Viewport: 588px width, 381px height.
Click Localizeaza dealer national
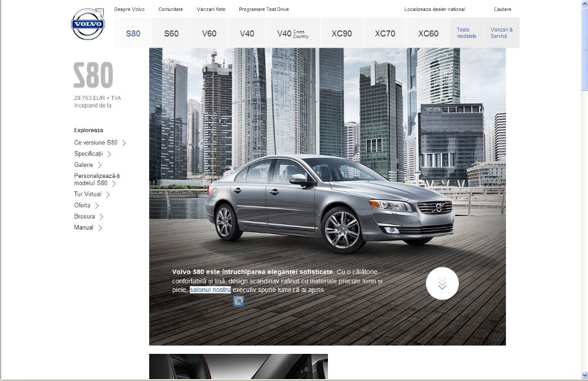(434, 10)
